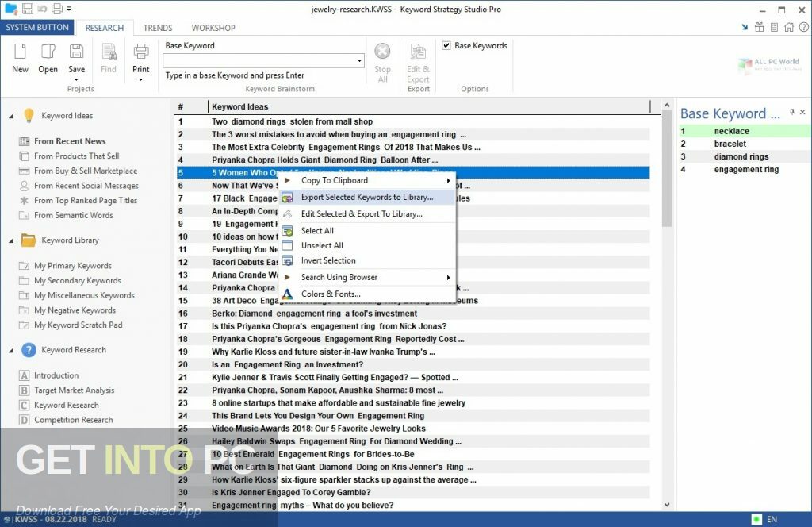Select base keyword 'diamond rings'
This screenshot has height=527, width=812.
click(741, 156)
